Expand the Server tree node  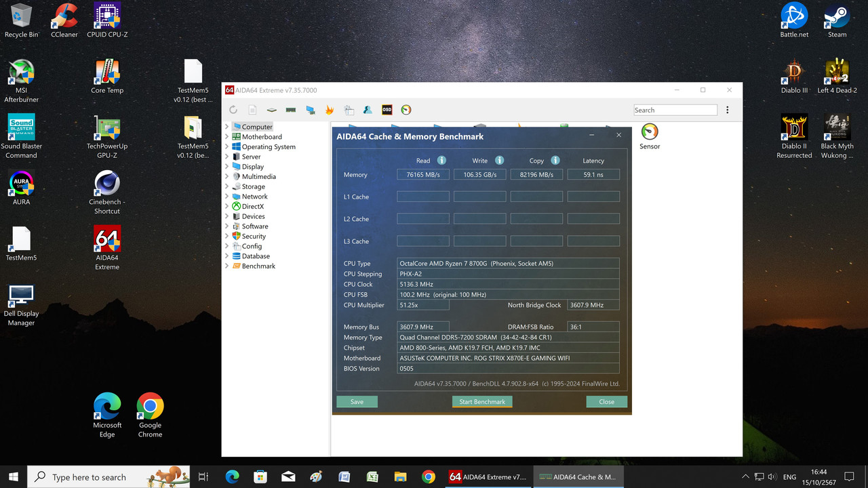(x=227, y=157)
